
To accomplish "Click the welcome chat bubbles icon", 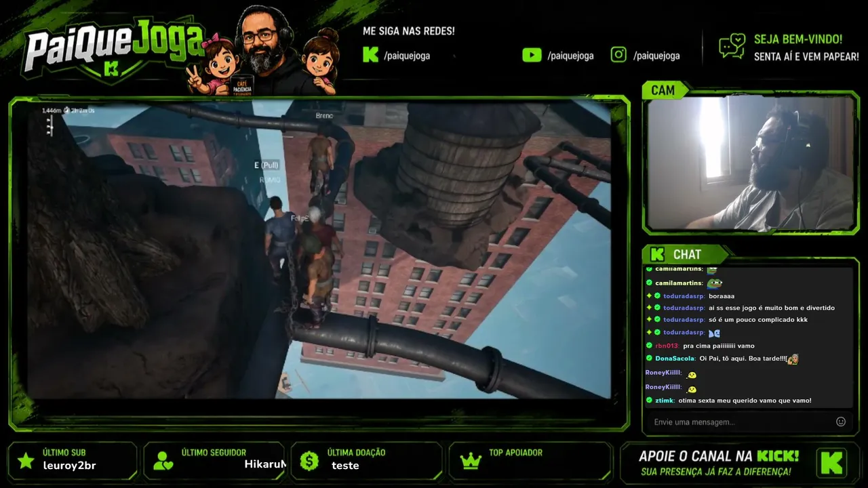I will click(732, 47).
